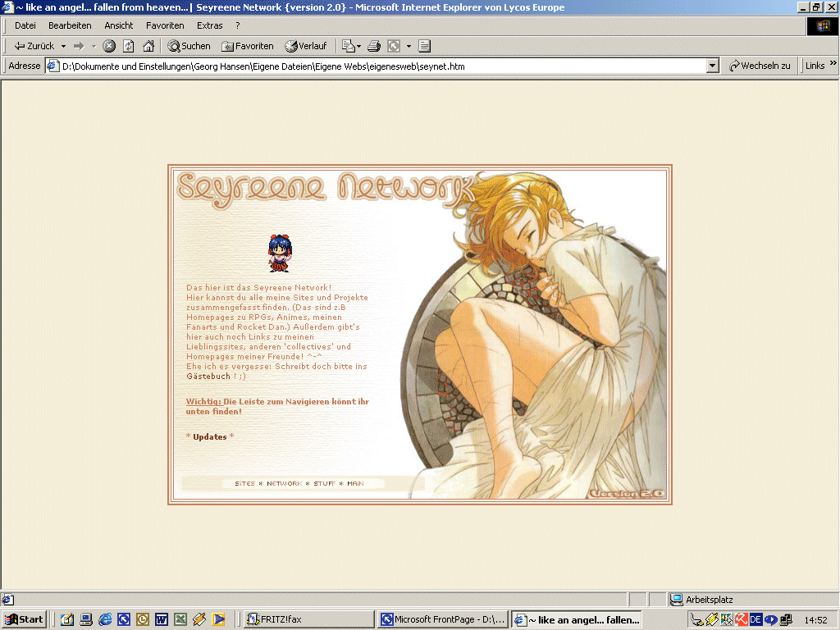The height and width of the screenshot is (630, 840).
Task: Open the Ansicht menu
Action: (x=118, y=25)
